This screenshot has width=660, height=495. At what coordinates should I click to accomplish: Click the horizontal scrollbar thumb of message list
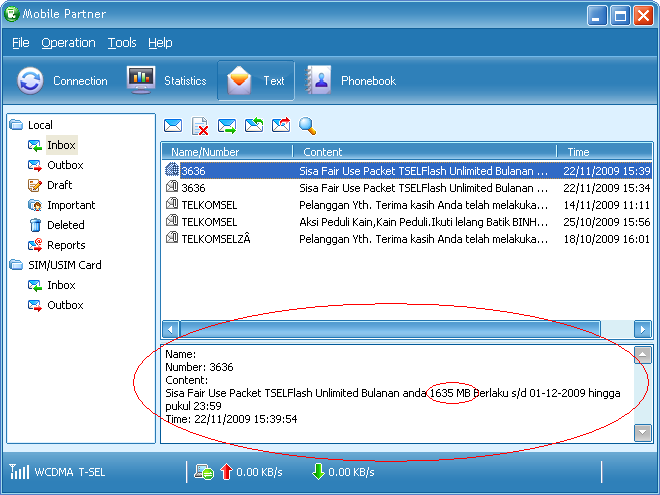coord(390,329)
